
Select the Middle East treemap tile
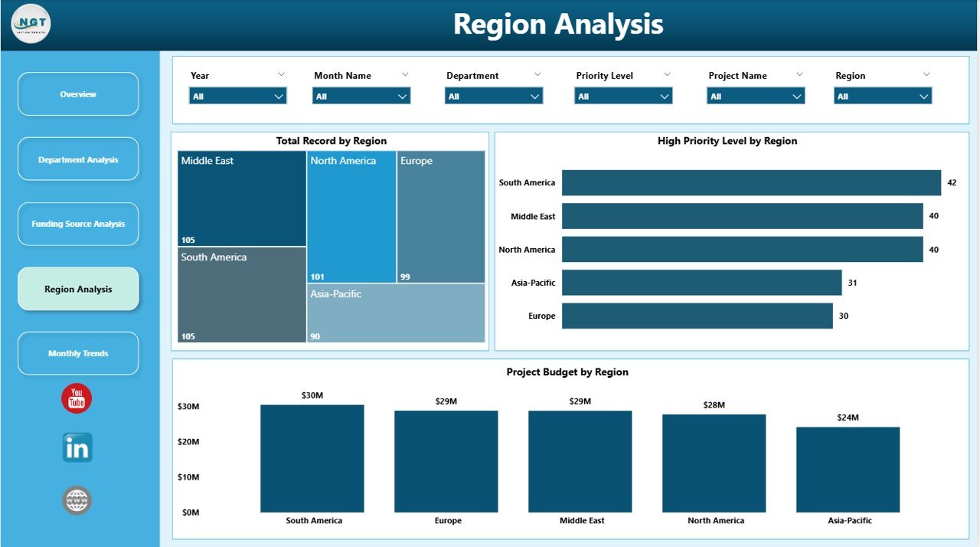[242, 199]
